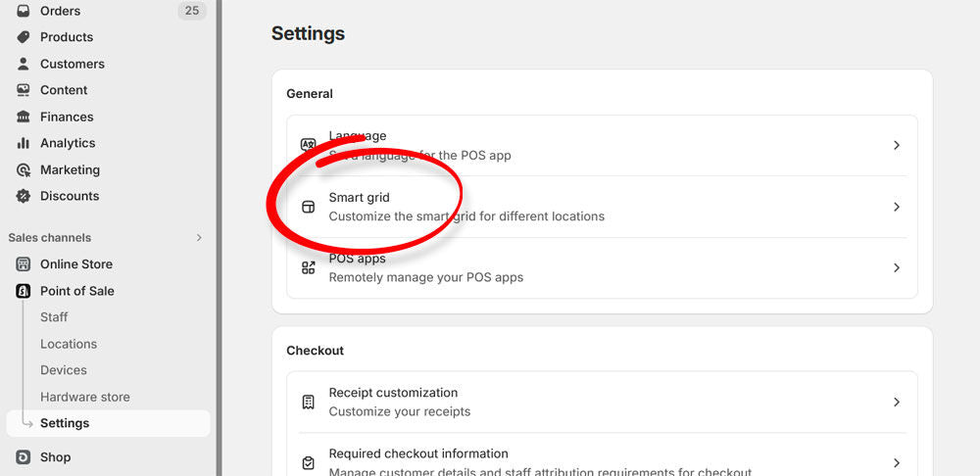Click the Customers person icon
This screenshot has height=476, width=980.
[x=24, y=64]
